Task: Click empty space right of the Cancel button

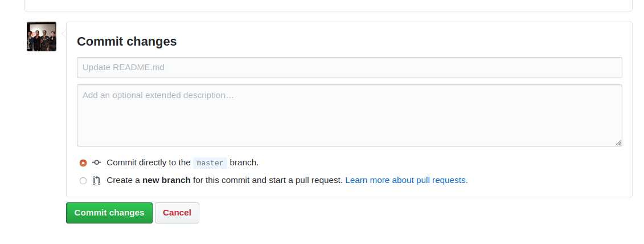Action: (x=411, y=213)
